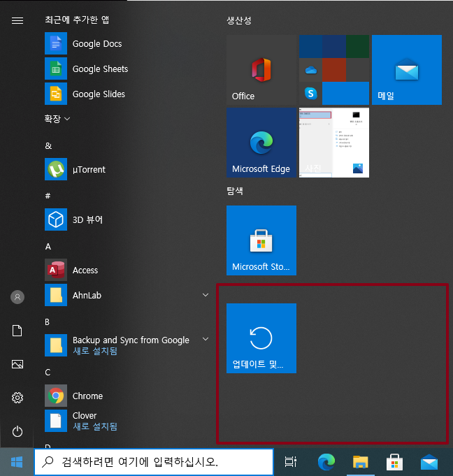This screenshot has height=476, width=453.
Task: Open the Documents sidebar icon
Action: (x=17, y=331)
